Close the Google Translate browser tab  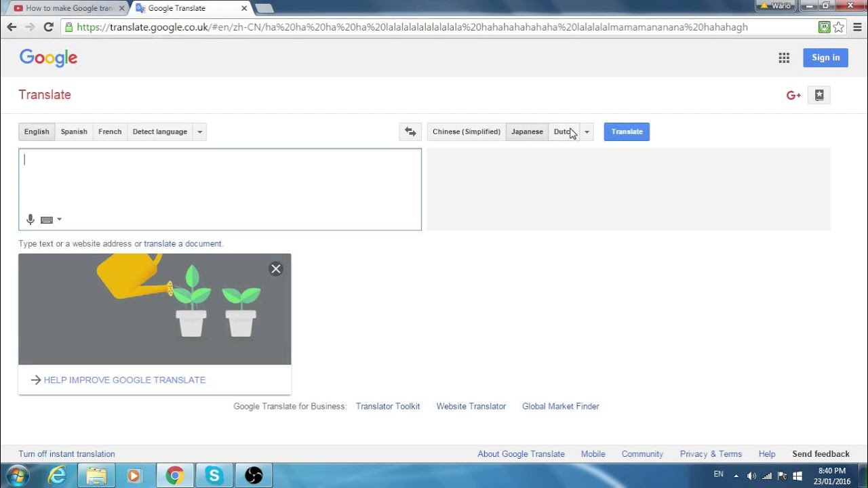tap(244, 8)
